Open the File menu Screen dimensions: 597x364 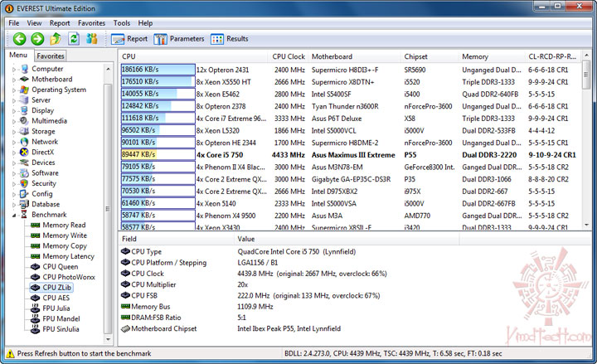pos(14,23)
